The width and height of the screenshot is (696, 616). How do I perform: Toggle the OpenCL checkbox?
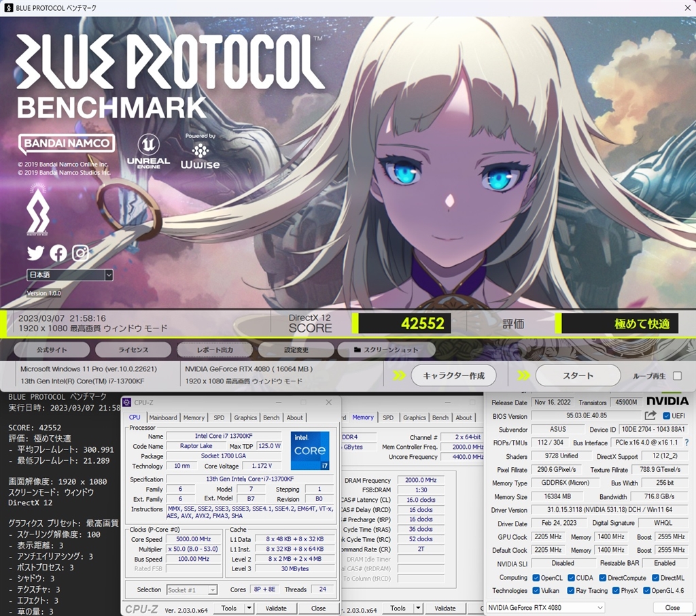[x=536, y=578]
